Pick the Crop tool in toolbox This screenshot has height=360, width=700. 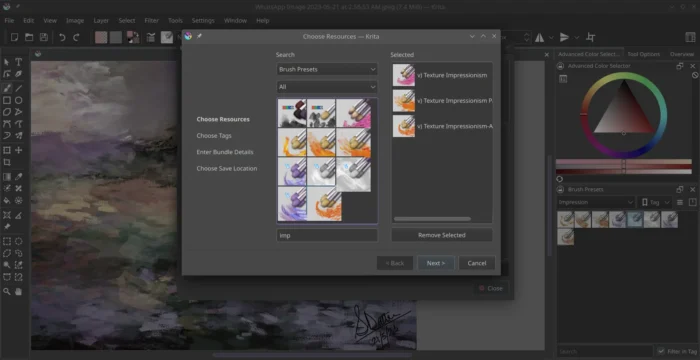(7, 162)
